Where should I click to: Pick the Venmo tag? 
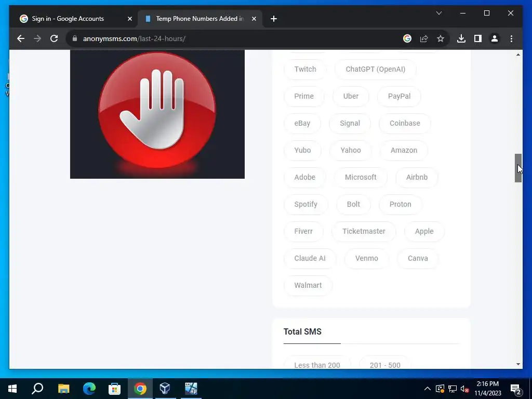[x=366, y=258]
